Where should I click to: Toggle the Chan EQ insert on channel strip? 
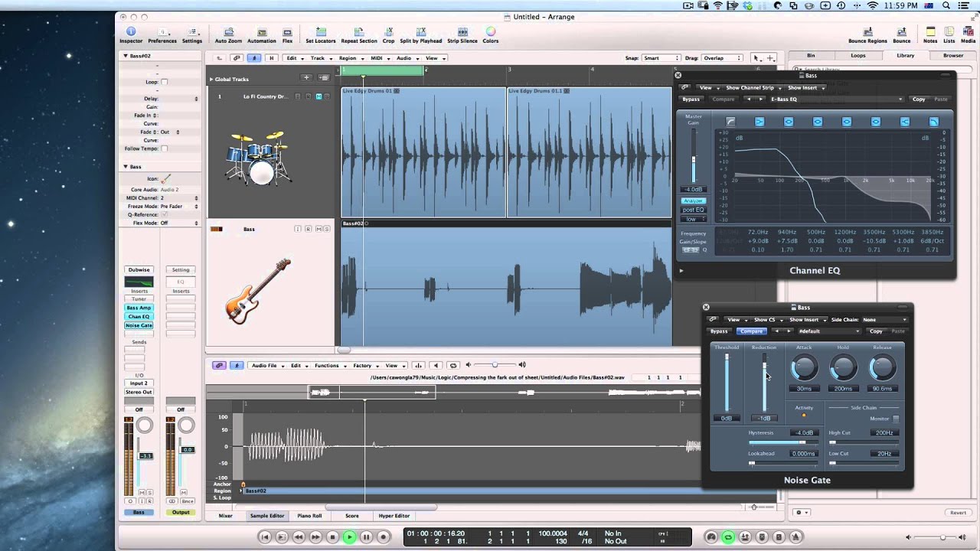[x=139, y=317]
